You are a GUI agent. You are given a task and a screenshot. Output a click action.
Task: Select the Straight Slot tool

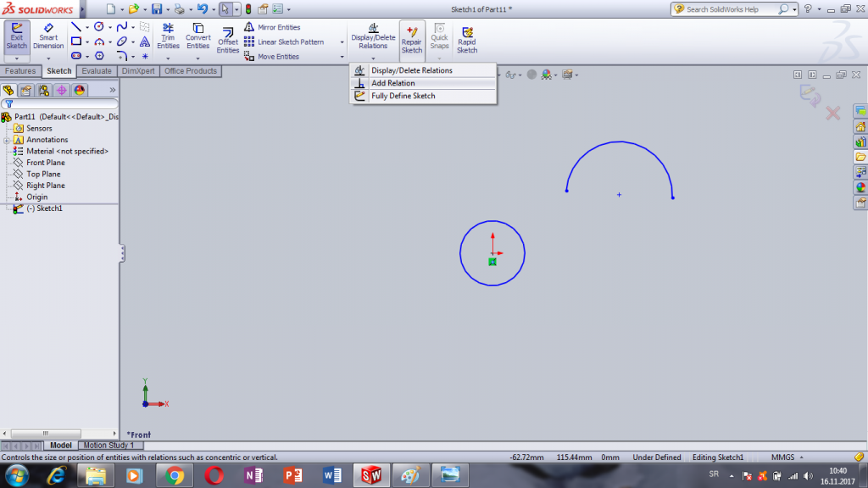coord(75,56)
